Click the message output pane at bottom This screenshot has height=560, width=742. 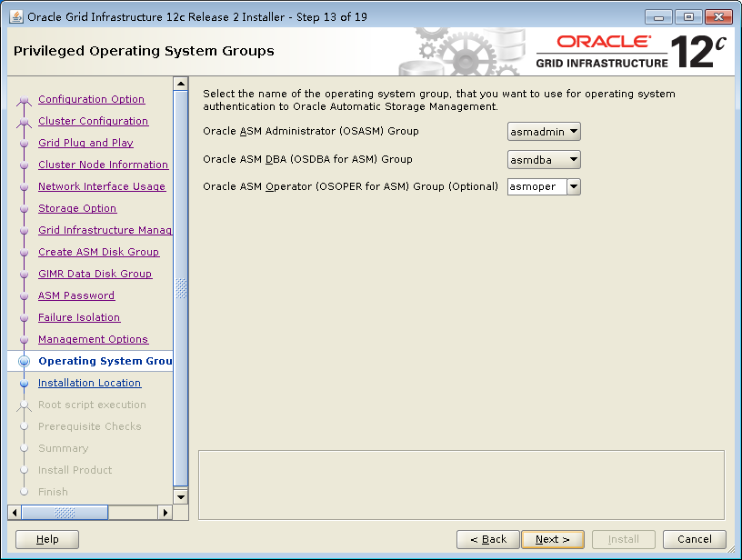pyautogui.click(x=461, y=485)
